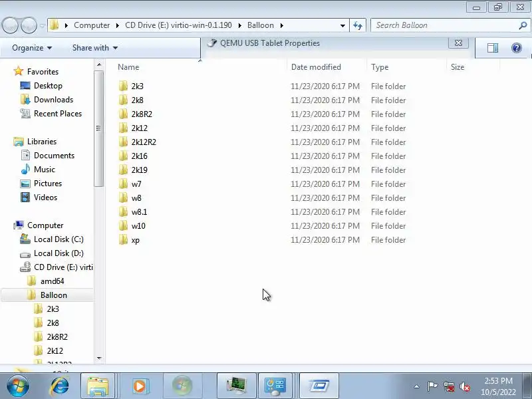
Task: Click inside the Search Balloon field
Action: click(444, 25)
